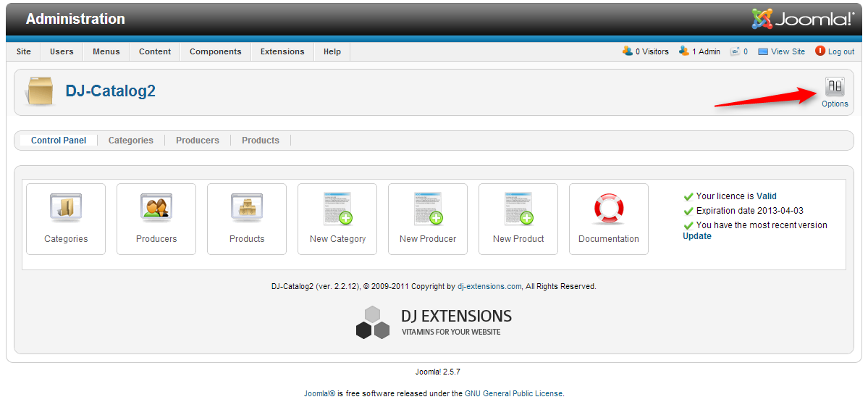Click the '1 Admin' text

tap(707, 51)
